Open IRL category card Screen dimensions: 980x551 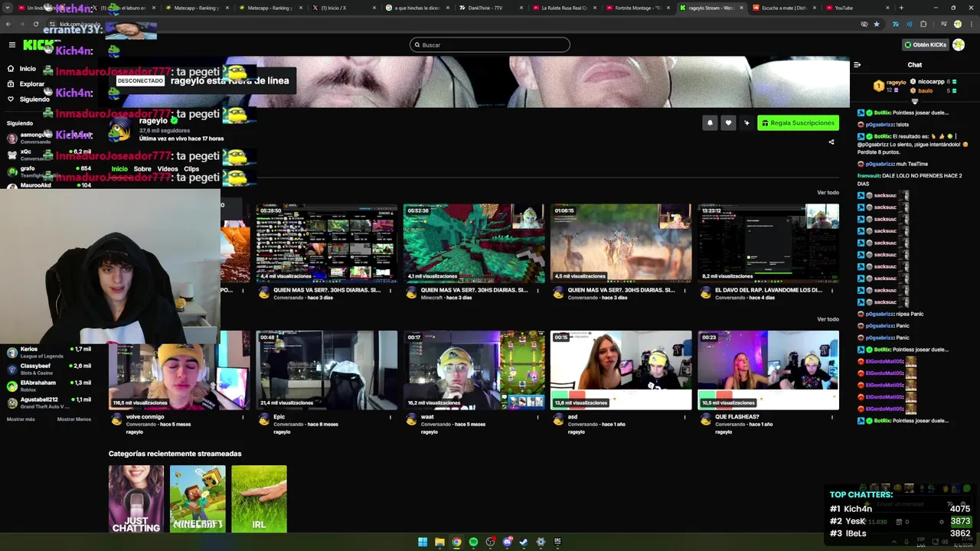pos(259,499)
